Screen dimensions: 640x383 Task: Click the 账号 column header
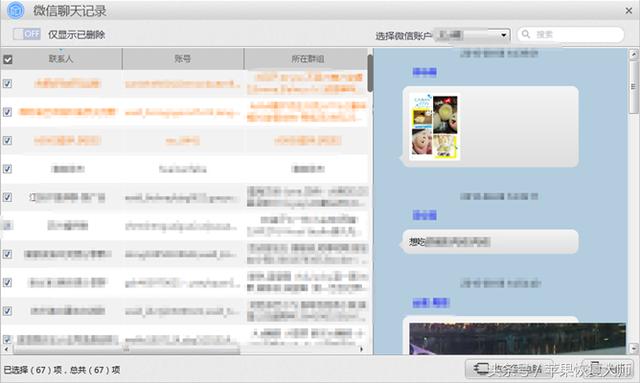click(x=182, y=59)
